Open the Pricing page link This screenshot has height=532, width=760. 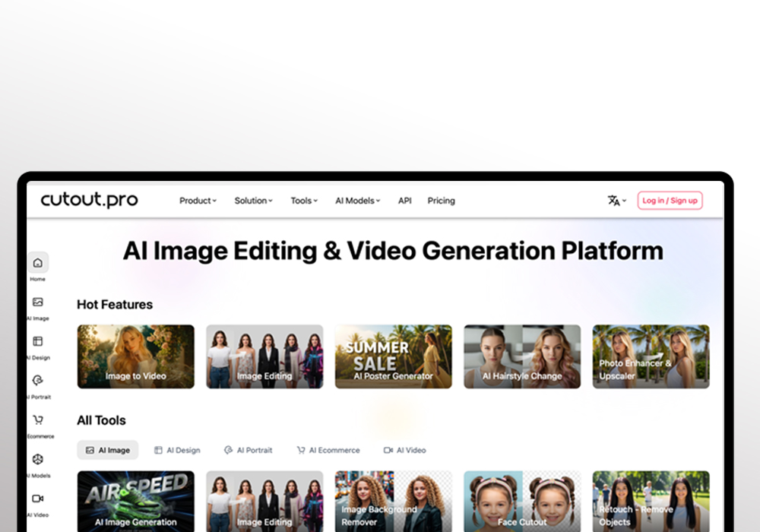441,201
